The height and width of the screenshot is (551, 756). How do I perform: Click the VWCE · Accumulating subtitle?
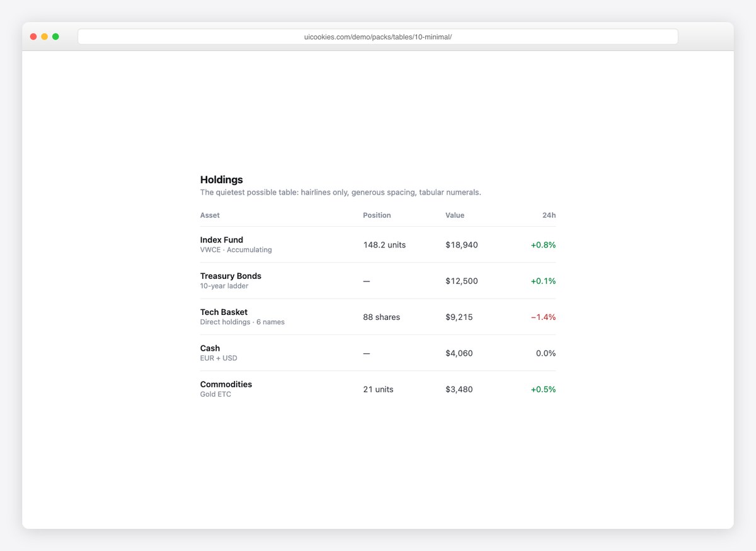(x=236, y=250)
